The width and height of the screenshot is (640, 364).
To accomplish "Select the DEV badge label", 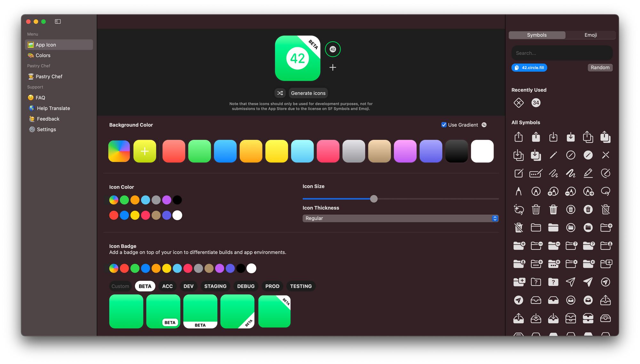I will (188, 286).
